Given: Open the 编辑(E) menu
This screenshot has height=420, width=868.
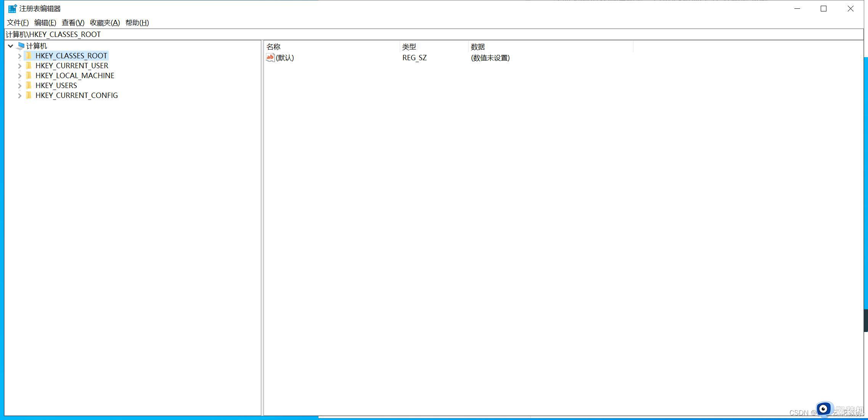Looking at the screenshot, I should point(45,23).
